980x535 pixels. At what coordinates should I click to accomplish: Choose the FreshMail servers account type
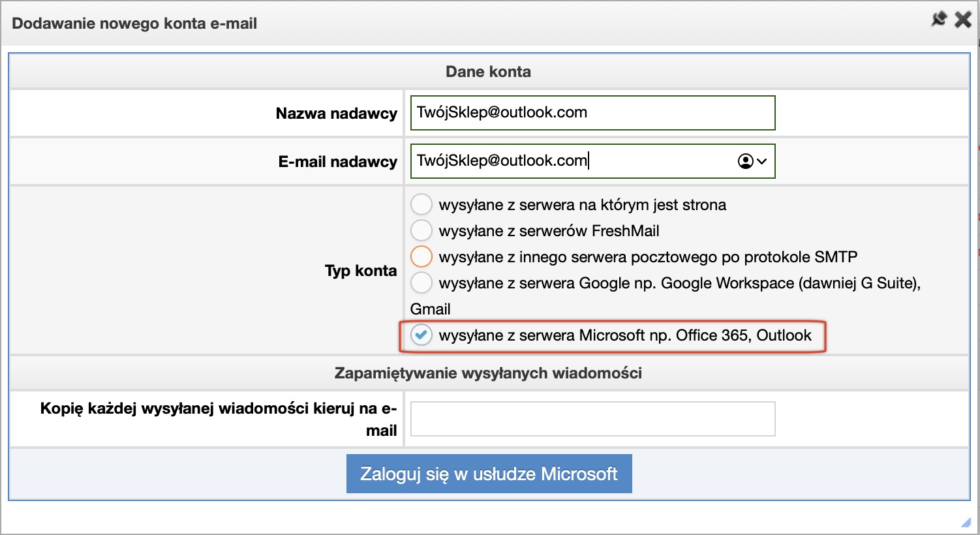tap(421, 230)
